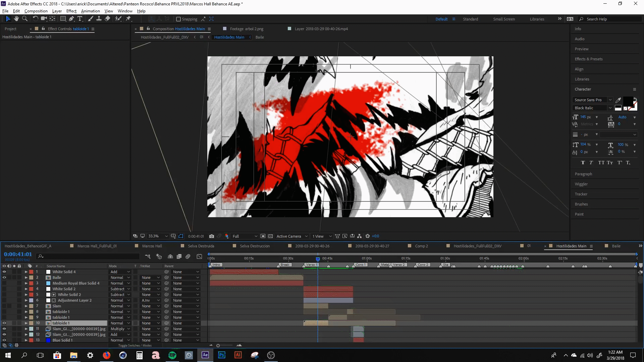The image size is (644, 362).
Task: Expand the White Solid 4 layer properties
Action: [26, 272]
